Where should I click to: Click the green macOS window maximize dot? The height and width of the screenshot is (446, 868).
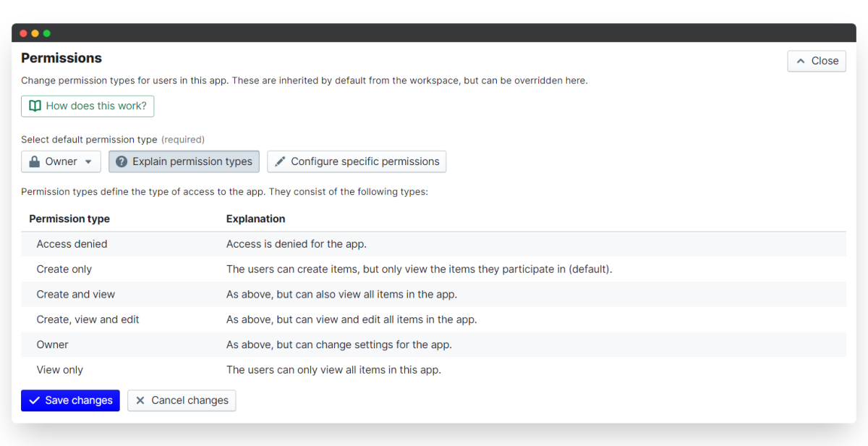[47, 33]
